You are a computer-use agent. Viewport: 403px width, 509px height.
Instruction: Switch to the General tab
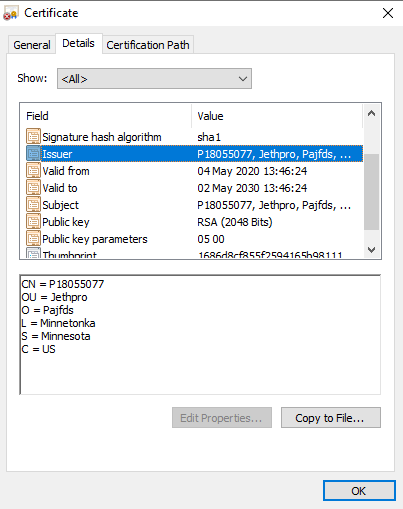point(32,45)
